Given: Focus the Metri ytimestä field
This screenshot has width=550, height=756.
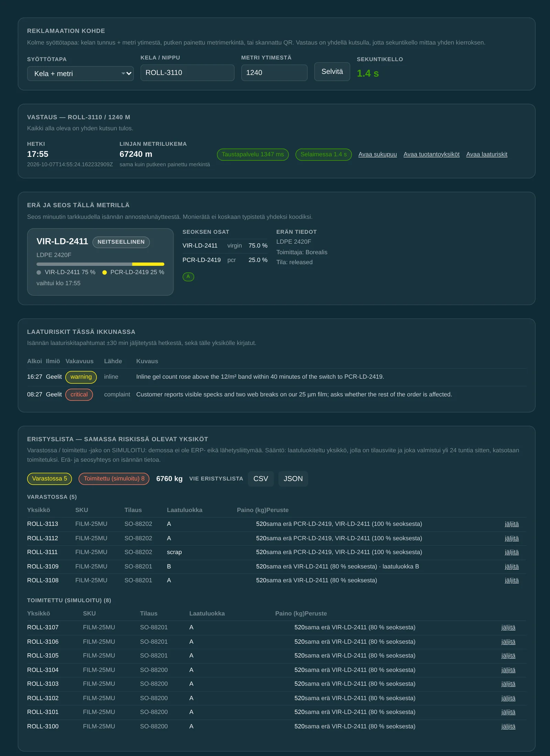Looking at the screenshot, I should point(274,73).
